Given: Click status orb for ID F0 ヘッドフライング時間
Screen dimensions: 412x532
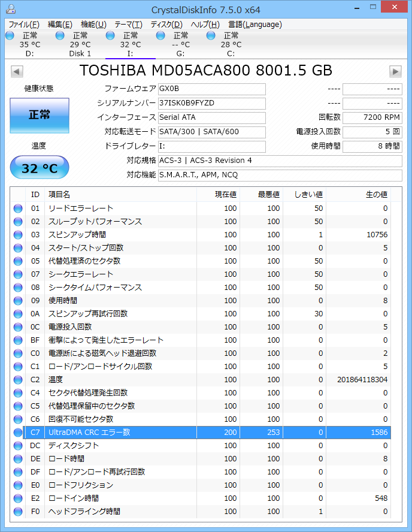Looking at the screenshot, I should pos(18,511).
